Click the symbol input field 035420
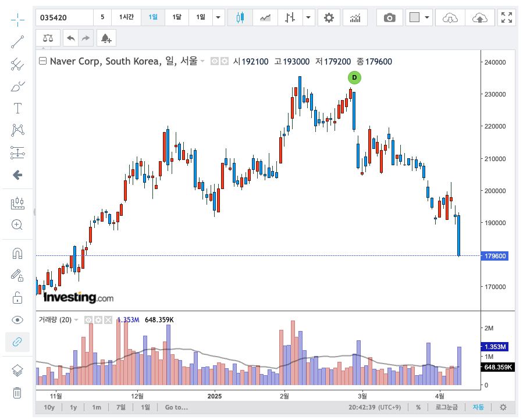This screenshot has height=420, width=523. 65,17
